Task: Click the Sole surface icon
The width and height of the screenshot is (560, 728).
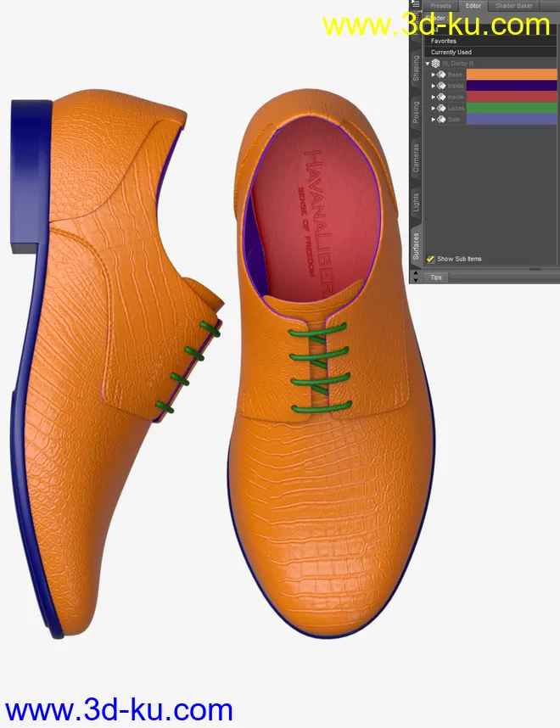Action: pyautogui.click(x=441, y=119)
